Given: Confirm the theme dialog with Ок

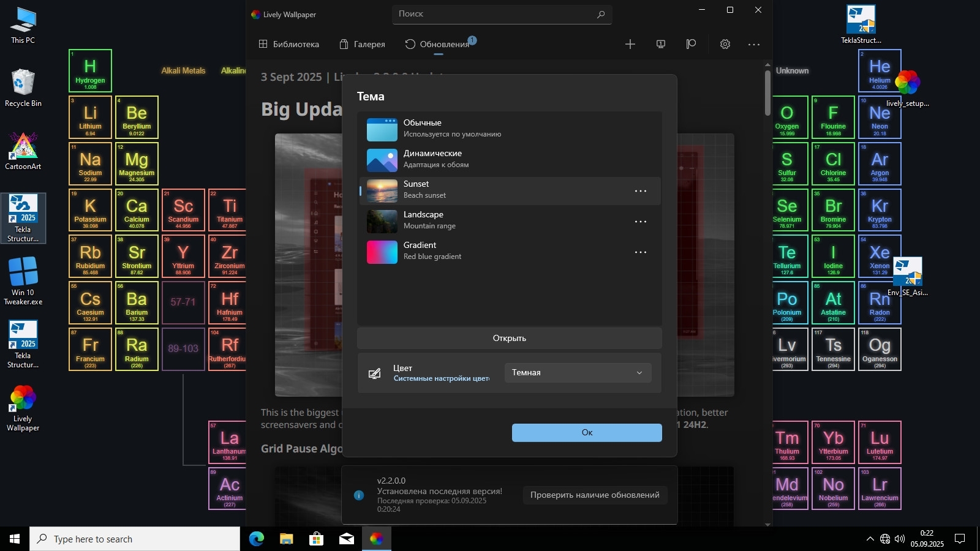Looking at the screenshot, I should coord(587,432).
